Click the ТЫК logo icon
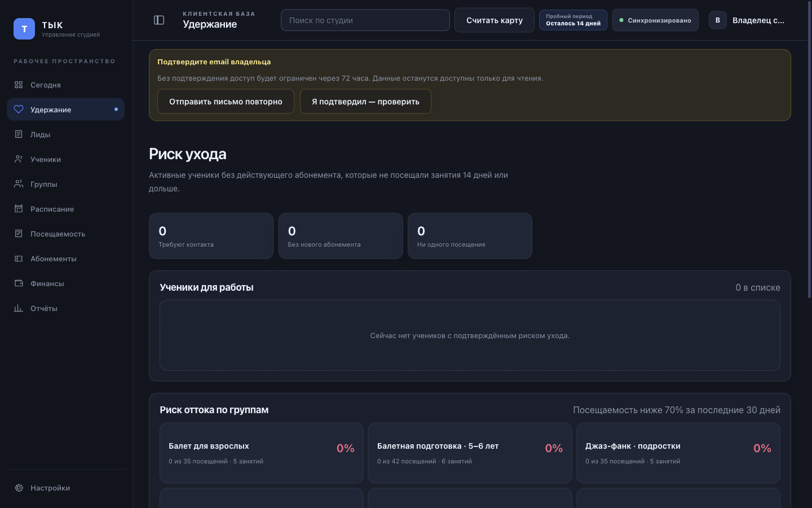Viewport: 812px width, 508px height. [24, 29]
